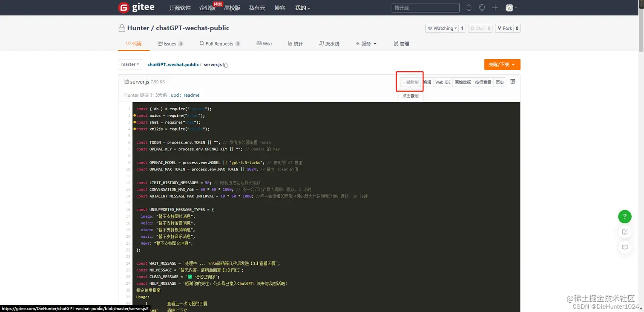Click the OPENAI_MODEL code line
Screen dimensions: 644x312
pyautogui.click(x=219, y=163)
